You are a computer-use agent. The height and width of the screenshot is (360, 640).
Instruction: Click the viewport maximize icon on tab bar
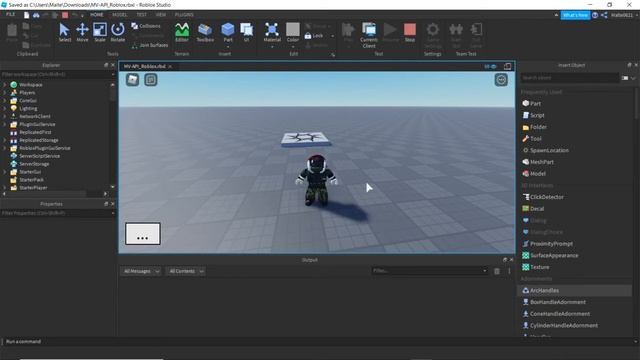click(507, 66)
